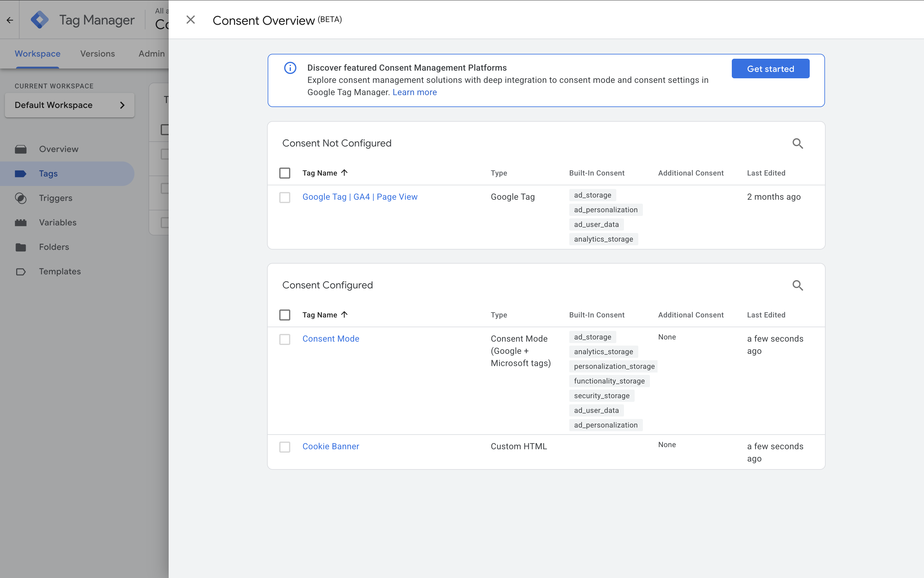Sort Consent Configured by Tag Name arrow

click(x=344, y=315)
